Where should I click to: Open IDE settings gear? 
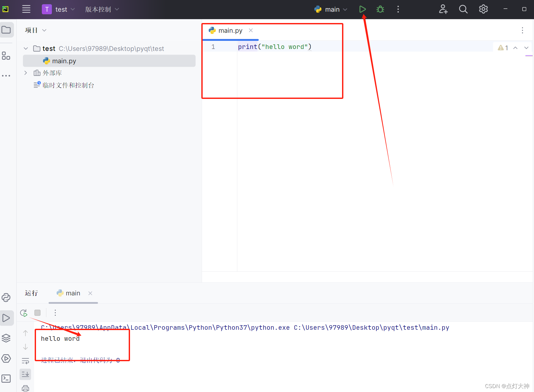pos(483,9)
